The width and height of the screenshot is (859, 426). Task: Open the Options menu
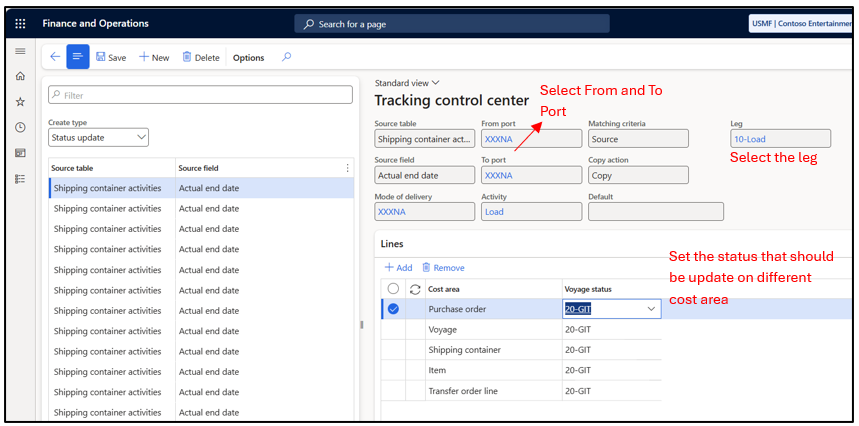coord(249,57)
